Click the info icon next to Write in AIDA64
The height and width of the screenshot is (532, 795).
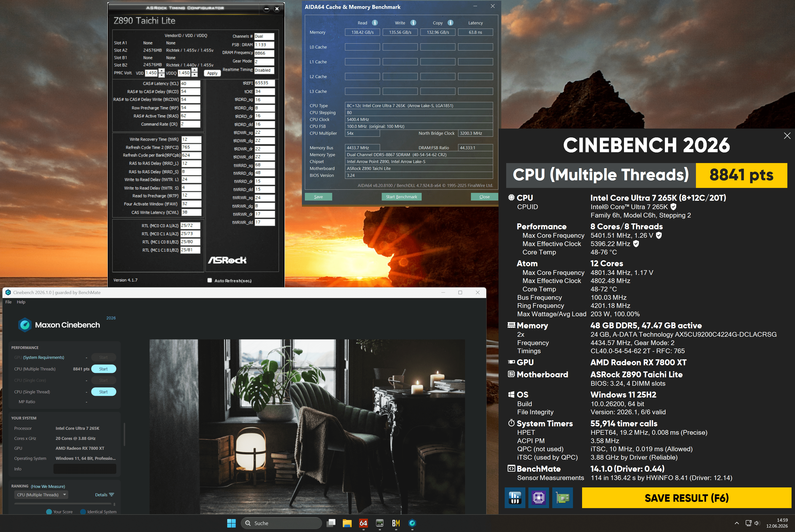[x=413, y=23]
